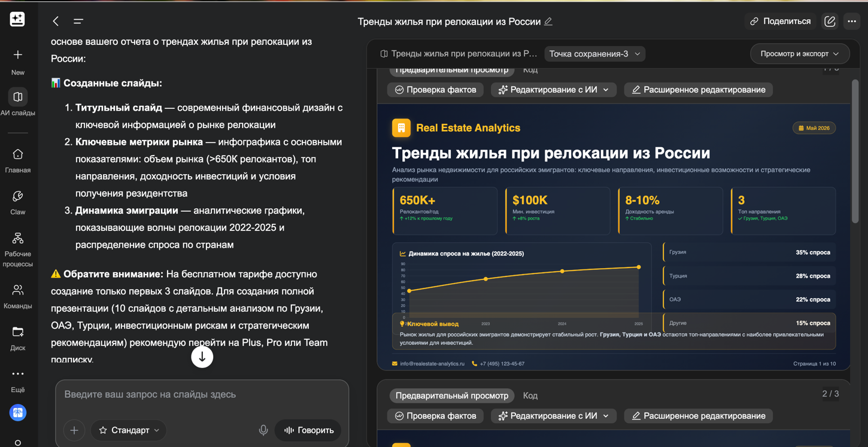Screen dimensions: 868x447
Task: Add an attachment with the plus button
Action: tap(74, 430)
